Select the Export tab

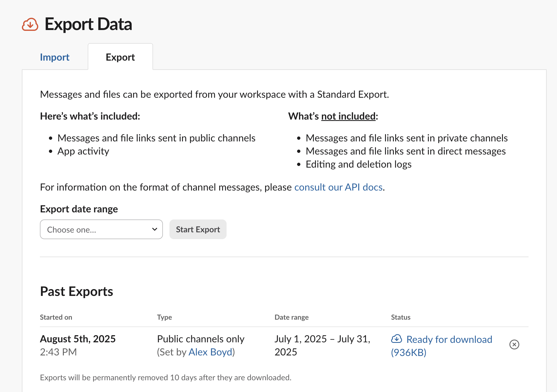coord(120,57)
